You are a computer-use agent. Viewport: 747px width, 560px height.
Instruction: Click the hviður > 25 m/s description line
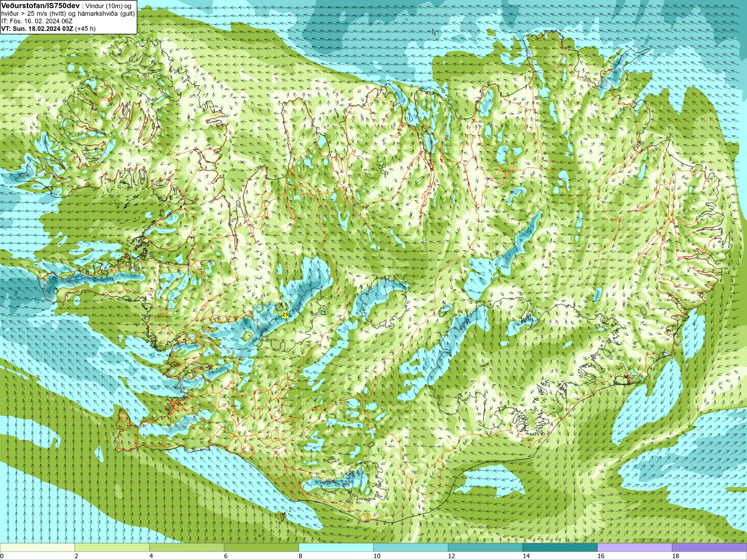click(68, 13)
